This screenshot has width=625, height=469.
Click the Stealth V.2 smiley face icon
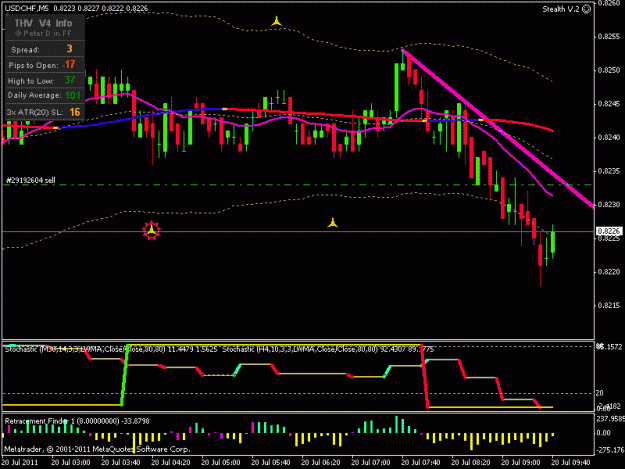pos(586,9)
